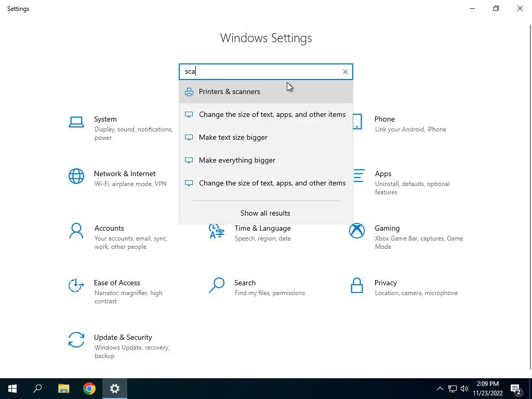Viewport: 532px width, 399px height.
Task: Open Network & Internet category title
Action: coord(125,174)
